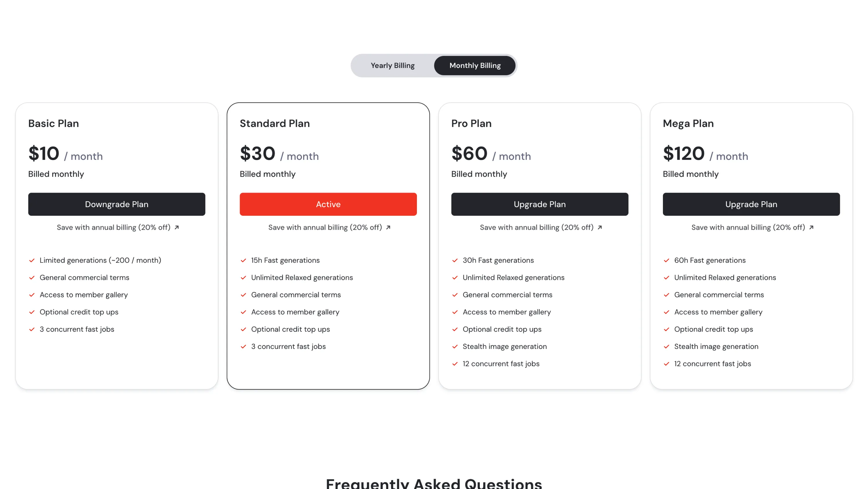
Task: Select the Monthly Billing option
Action: pyautogui.click(x=475, y=66)
